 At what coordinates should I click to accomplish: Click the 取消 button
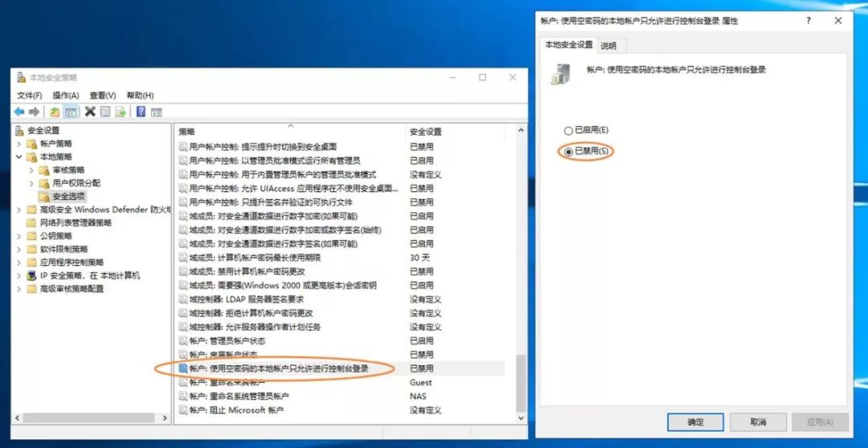click(x=758, y=422)
